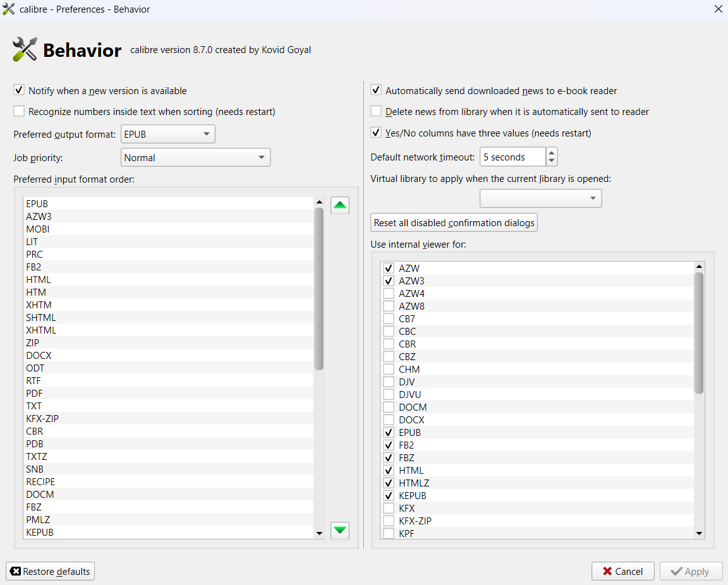
Task: Select KFX-ZIP in input format list
Action: point(169,418)
